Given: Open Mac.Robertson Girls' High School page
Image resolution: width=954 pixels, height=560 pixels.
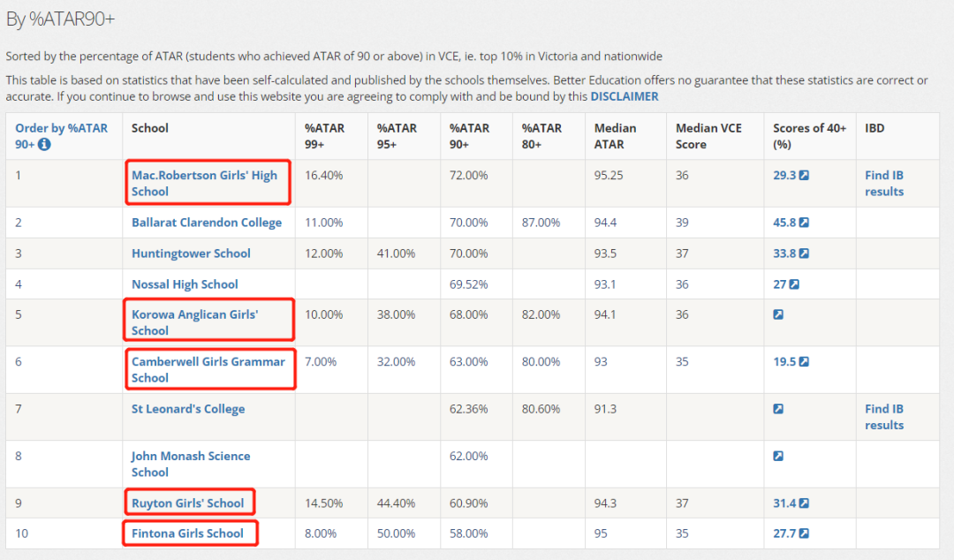Looking at the screenshot, I should (x=204, y=183).
